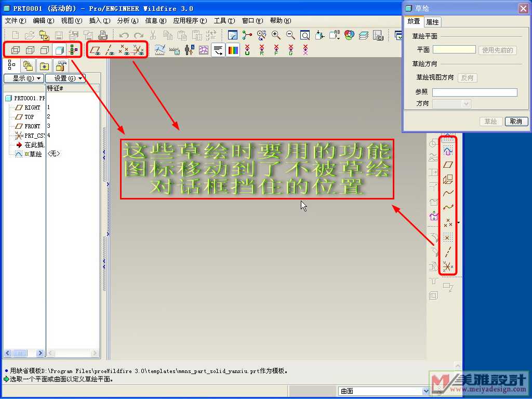Viewport: 532px width, 399px height.
Task: Select the TOP datum plane in tree
Action: click(25, 117)
